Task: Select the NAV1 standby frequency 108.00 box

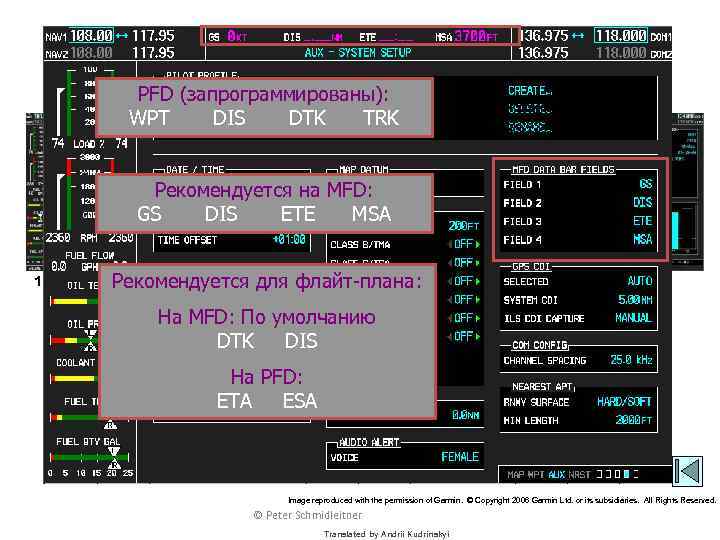Action: [91, 35]
